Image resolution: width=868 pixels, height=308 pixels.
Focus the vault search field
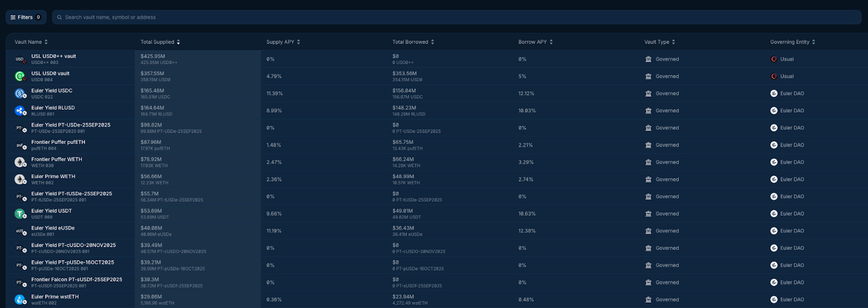coord(456,17)
